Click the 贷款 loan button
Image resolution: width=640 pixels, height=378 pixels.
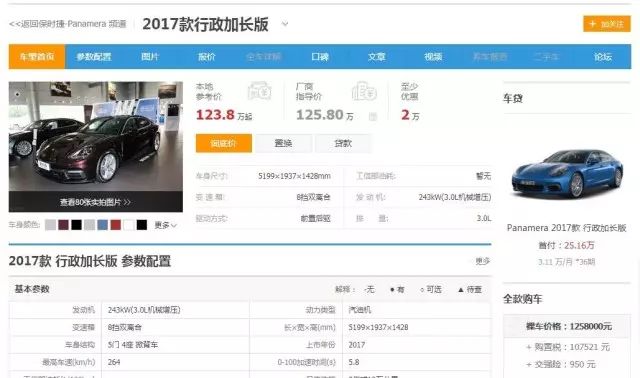tap(343, 143)
